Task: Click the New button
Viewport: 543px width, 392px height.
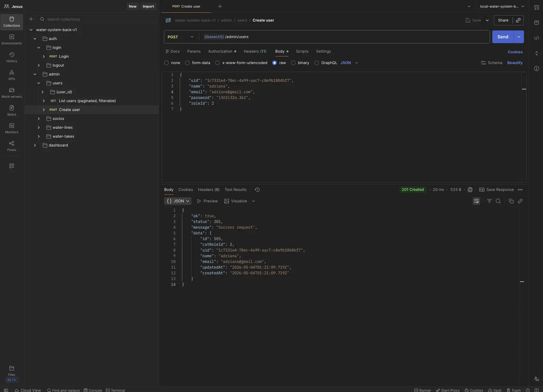Action: (133, 6)
